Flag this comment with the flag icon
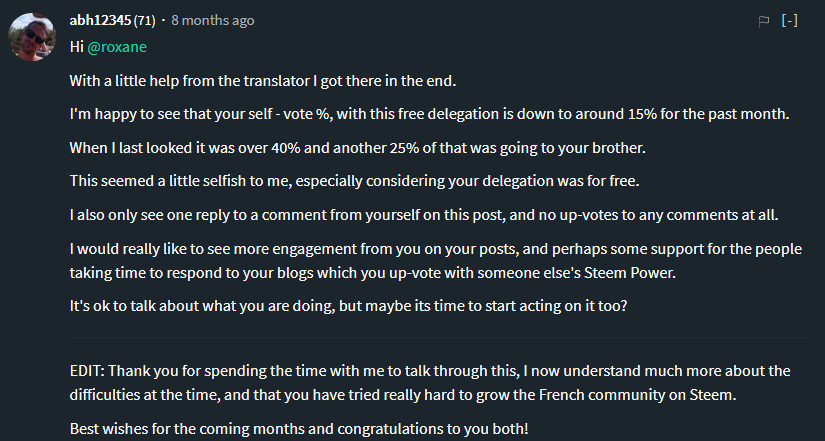 pos(763,21)
